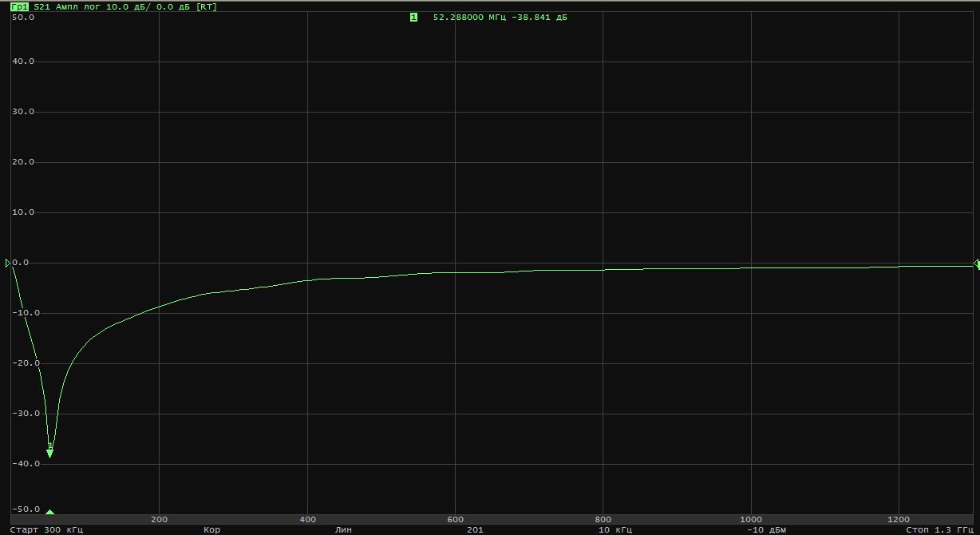Click the 40.0 Y-axis label
The width and height of the screenshot is (980, 535).
(x=22, y=61)
